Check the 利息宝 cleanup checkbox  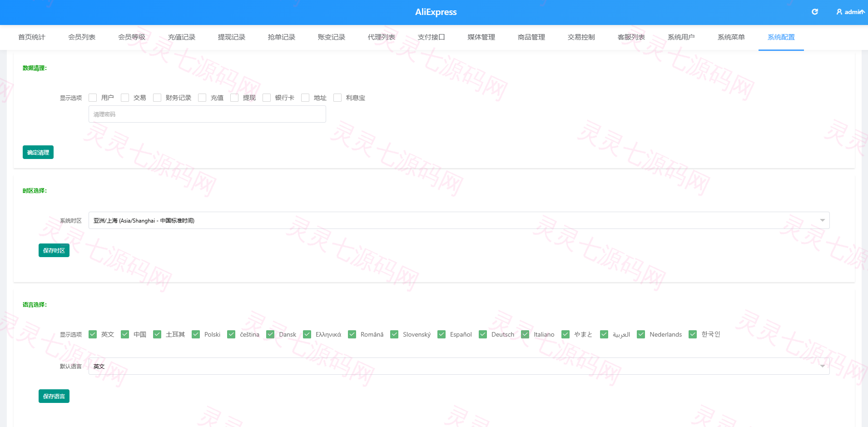[x=337, y=98]
